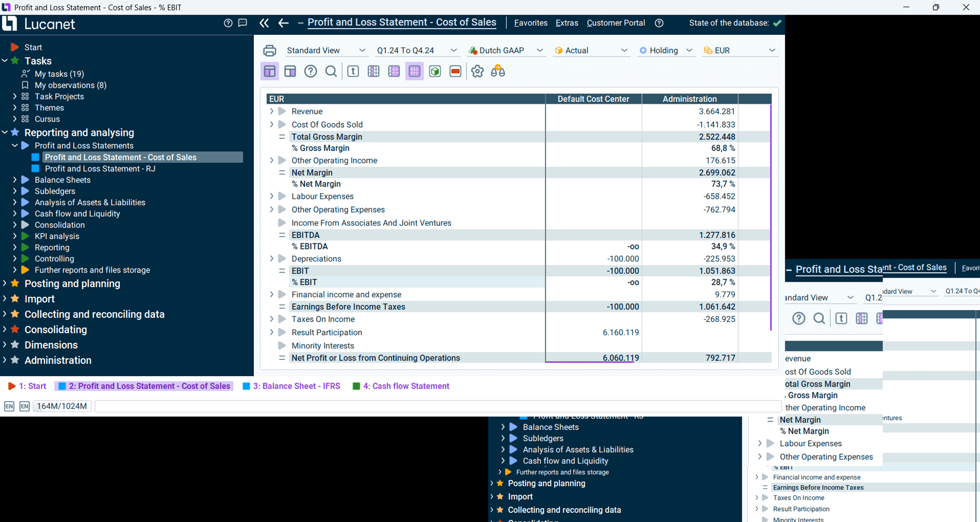
Task: Open the Favorites menu
Action: pyautogui.click(x=531, y=23)
